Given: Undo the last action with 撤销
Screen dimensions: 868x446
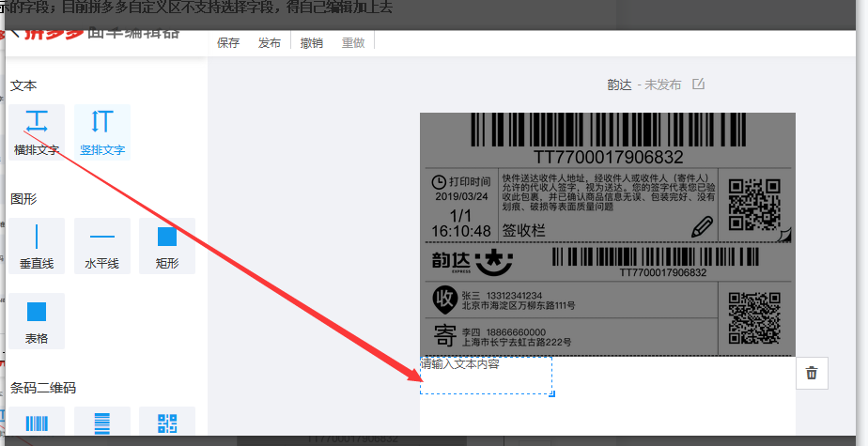Looking at the screenshot, I should point(311,42).
